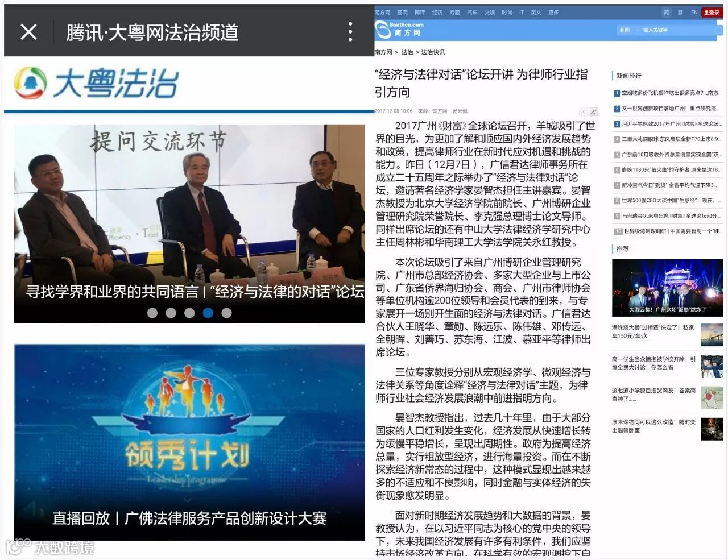This screenshot has height=560, width=728.
Task: Click the hugging students thumbnail
Action: pos(712,366)
